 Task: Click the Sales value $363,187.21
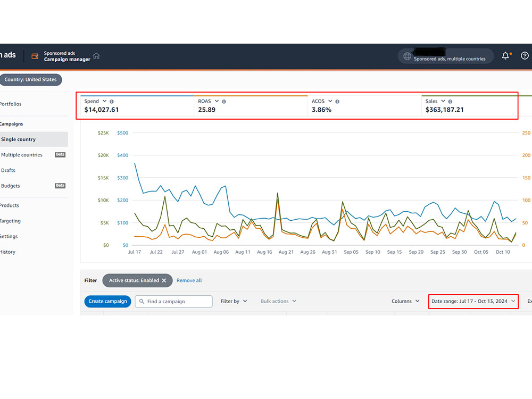(444, 110)
